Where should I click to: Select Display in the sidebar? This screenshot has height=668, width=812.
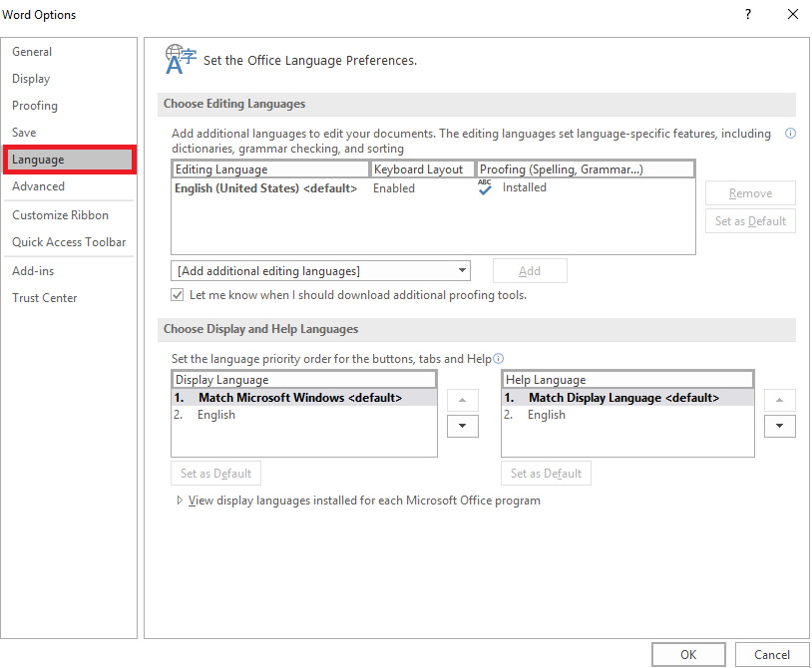pyautogui.click(x=31, y=79)
